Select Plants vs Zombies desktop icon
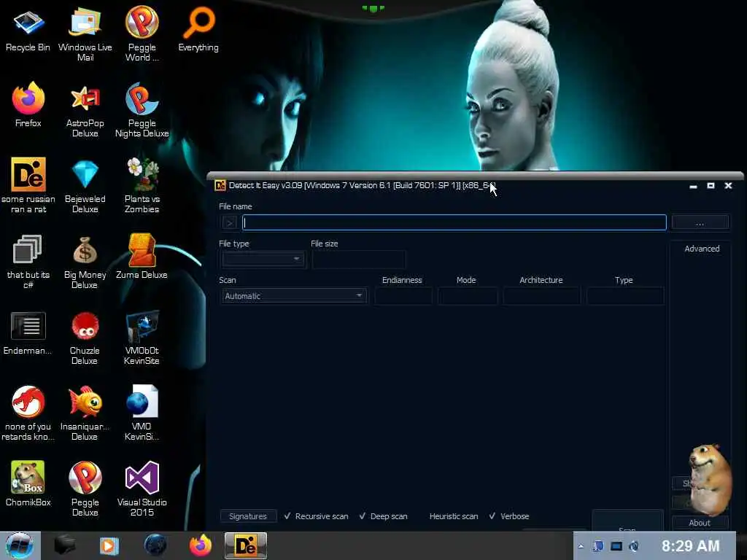Image resolution: width=747 pixels, height=560 pixels. [142, 186]
